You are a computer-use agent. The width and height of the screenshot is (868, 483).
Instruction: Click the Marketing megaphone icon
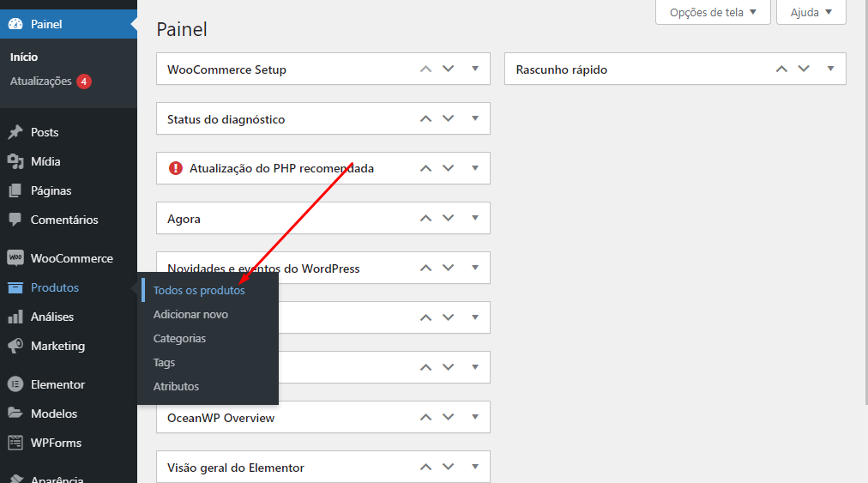(15, 346)
